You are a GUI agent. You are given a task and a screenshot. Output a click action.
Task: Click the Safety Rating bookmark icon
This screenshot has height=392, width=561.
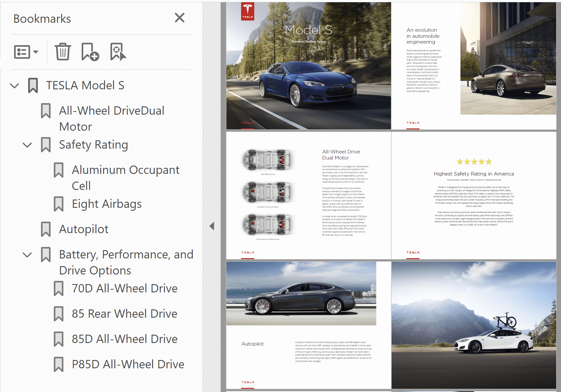pyautogui.click(x=46, y=145)
